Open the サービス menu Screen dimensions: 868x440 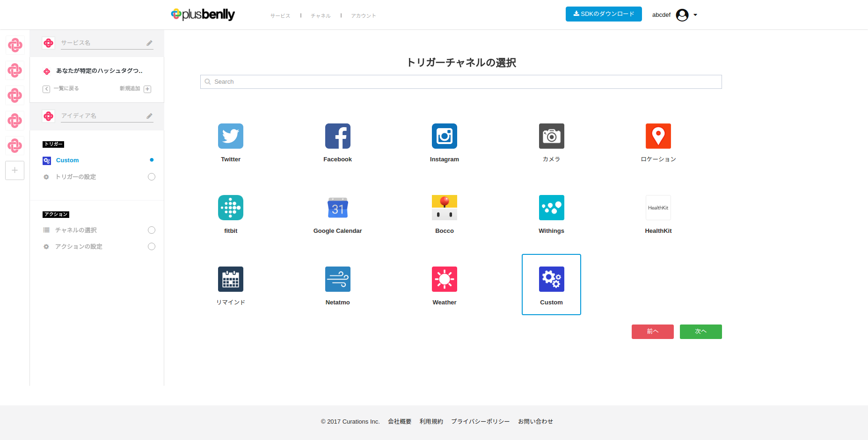pos(280,16)
